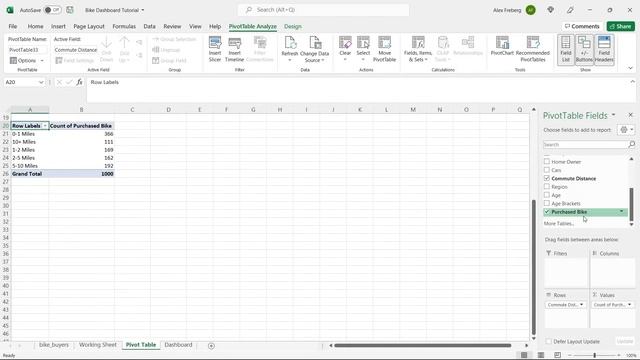Go to the bike_buyers sheet tab
This screenshot has width=640, height=360.
[53, 345]
